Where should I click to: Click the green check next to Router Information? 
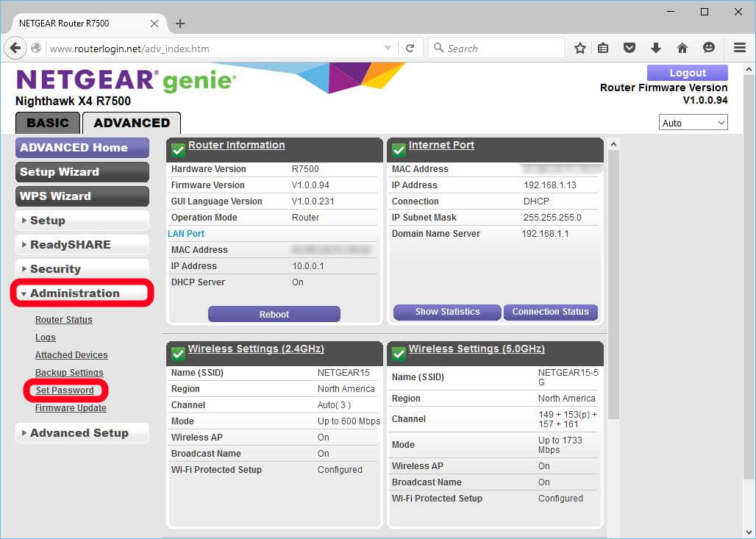(178, 149)
